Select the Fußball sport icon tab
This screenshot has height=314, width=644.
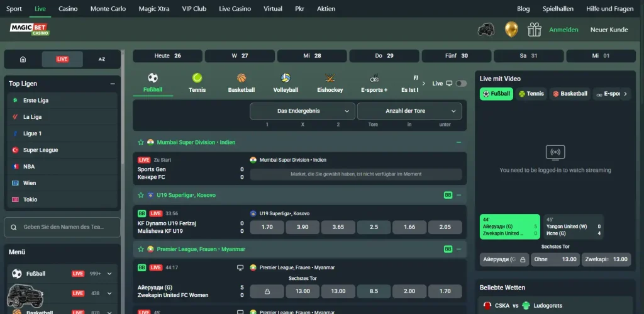(x=153, y=83)
